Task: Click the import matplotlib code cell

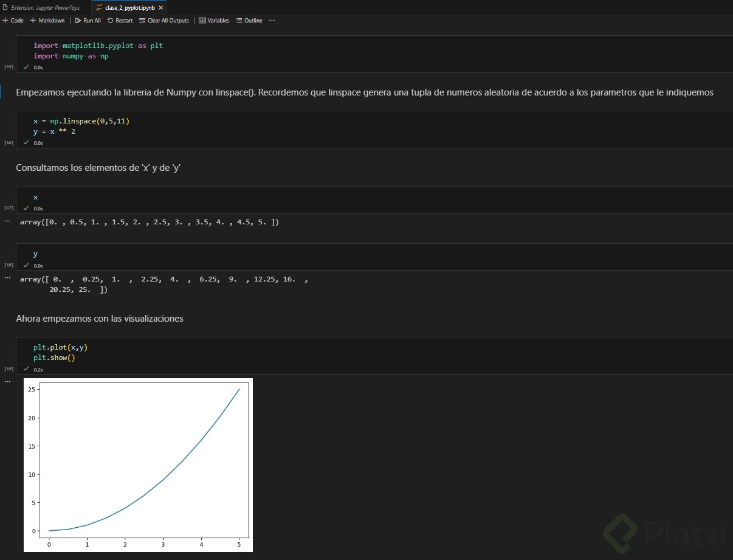Action: coord(97,50)
